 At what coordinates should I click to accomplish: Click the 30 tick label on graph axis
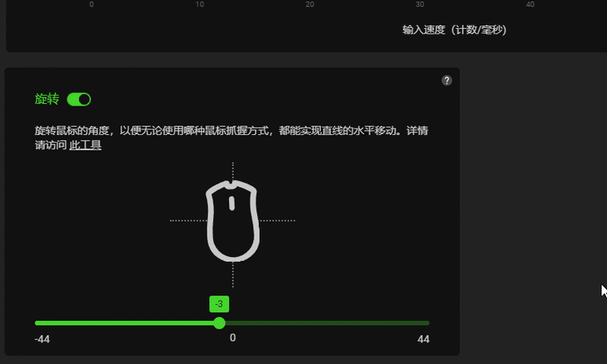tap(419, 4)
